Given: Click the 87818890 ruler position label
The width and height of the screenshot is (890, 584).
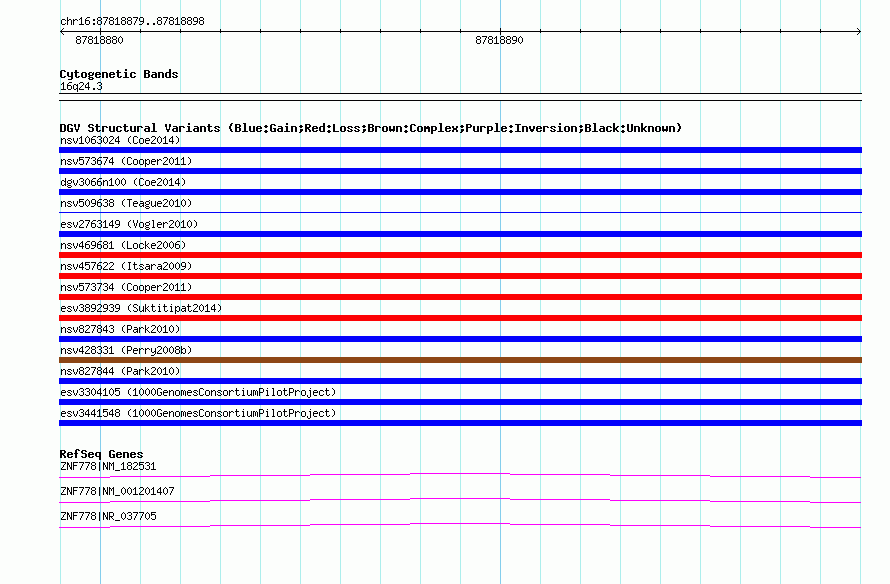Looking at the screenshot, I should pyautogui.click(x=499, y=40).
